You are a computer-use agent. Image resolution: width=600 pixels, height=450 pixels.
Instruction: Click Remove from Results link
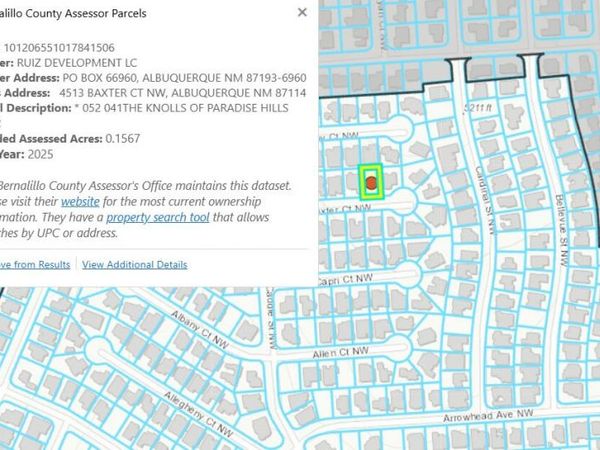coord(33,265)
